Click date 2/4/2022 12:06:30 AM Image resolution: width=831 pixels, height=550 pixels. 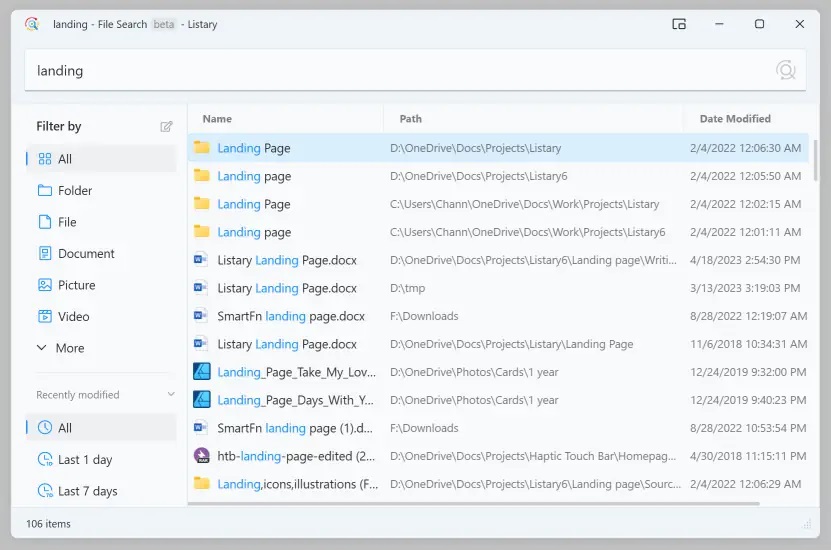tap(745, 148)
